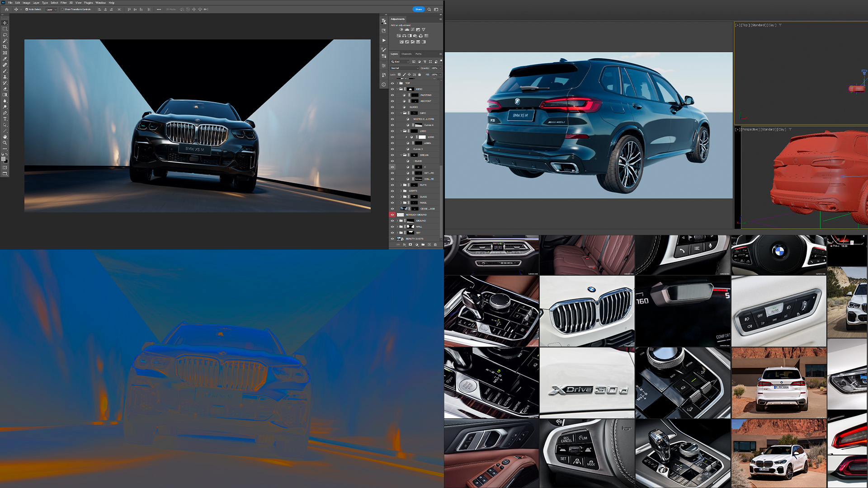
Task: Expand the TOP layer group
Action: coord(397,83)
